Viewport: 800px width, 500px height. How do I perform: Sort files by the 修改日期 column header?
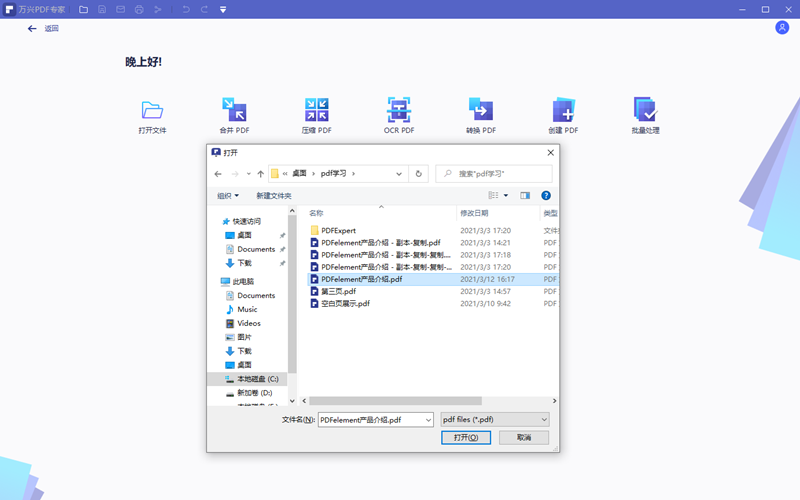474,213
